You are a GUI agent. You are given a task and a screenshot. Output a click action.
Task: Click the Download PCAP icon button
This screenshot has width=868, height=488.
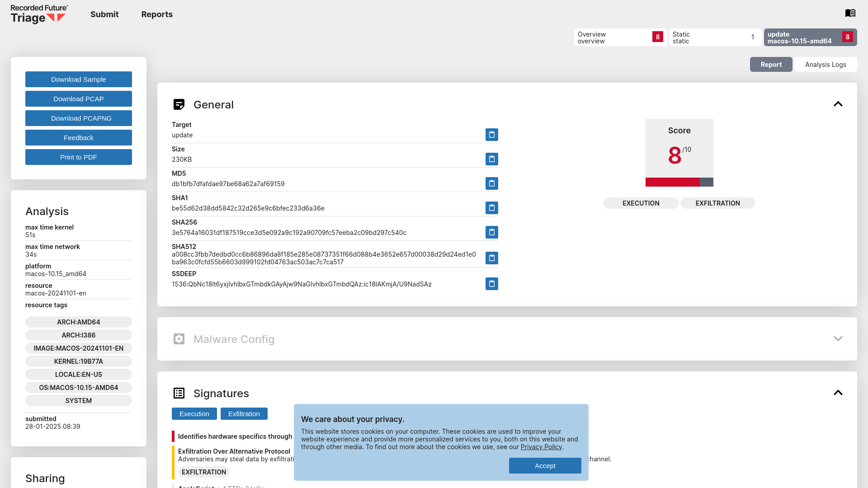pyautogui.click(x=78, y=99)
